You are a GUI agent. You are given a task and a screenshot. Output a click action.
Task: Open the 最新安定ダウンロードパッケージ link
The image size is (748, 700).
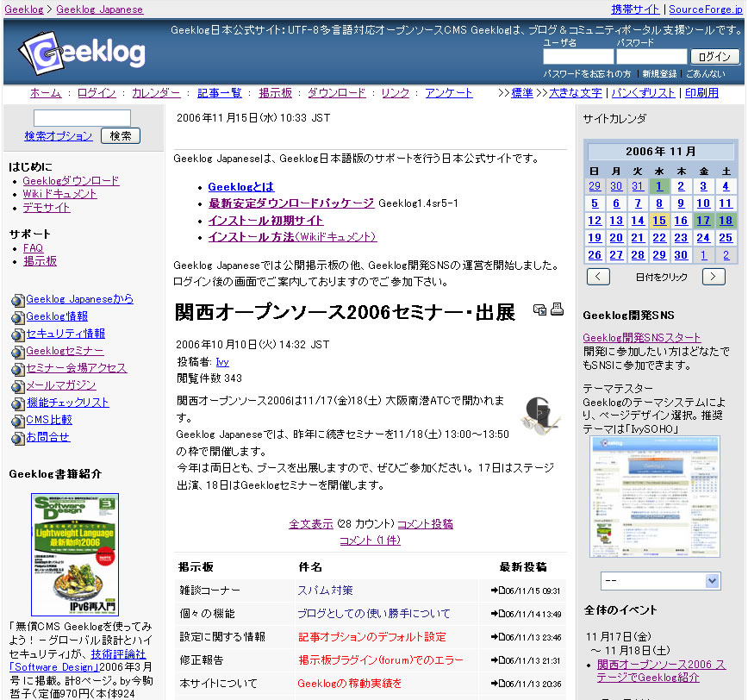(x=291, y=203)
